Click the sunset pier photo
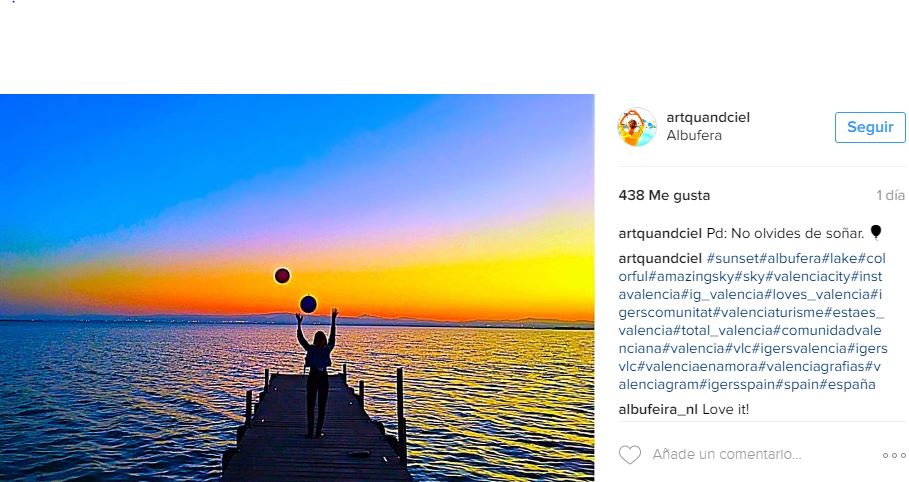This screenshot has height=482, width=909. (297, 288)
